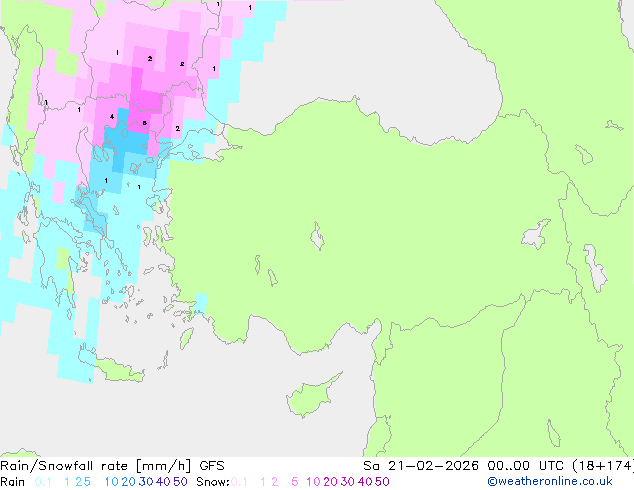Pick the Rain legend value 30
This screenshot has height=490, width=634.
146,482
